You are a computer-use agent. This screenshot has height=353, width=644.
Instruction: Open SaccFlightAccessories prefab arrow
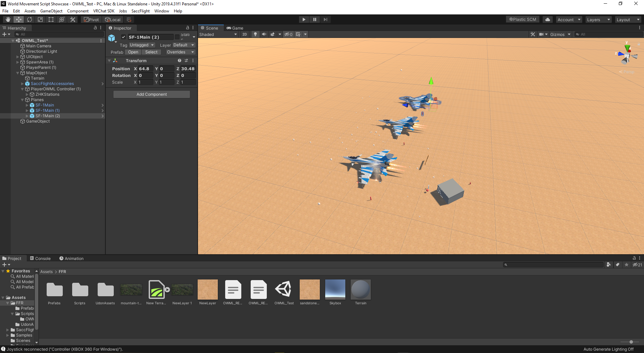(103, 84)
